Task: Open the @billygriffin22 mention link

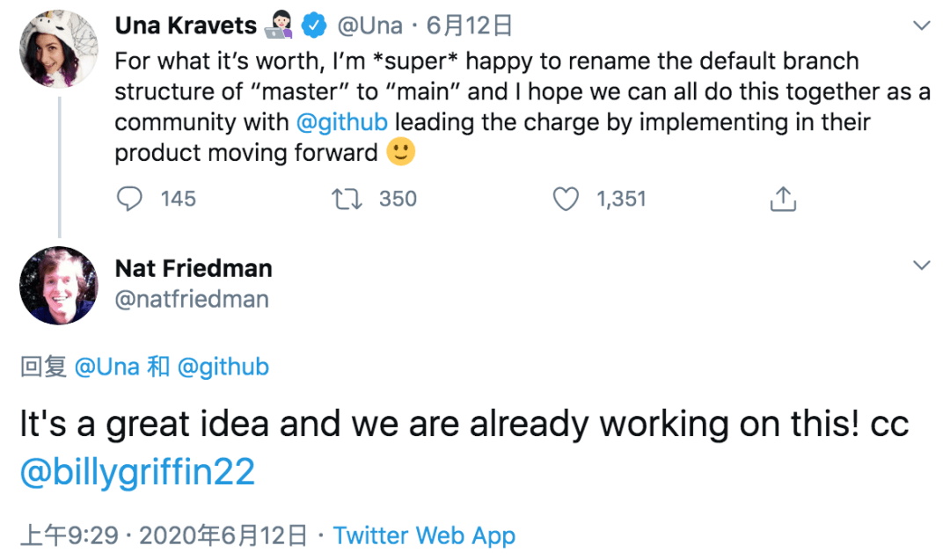Action: pos(137,472)
